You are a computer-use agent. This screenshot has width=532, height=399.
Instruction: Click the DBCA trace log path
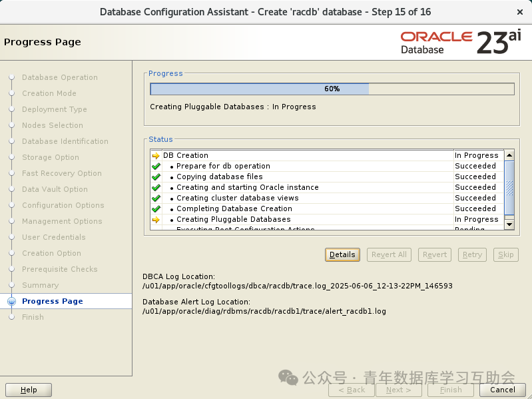coord(297,286)
